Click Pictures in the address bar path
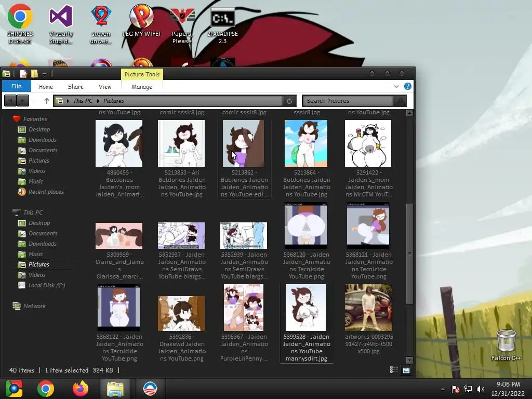Image resolution: width=532 pixels, height=399 pixels. (x=114, y=101)
